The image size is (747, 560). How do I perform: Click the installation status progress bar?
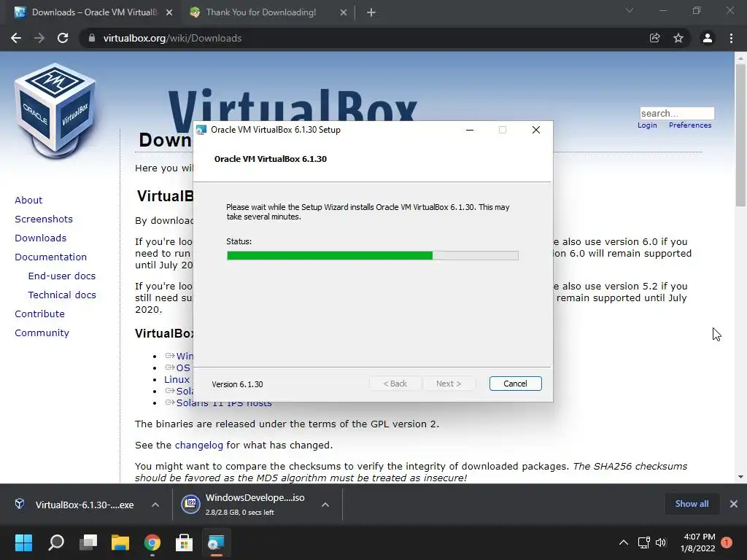373,256
